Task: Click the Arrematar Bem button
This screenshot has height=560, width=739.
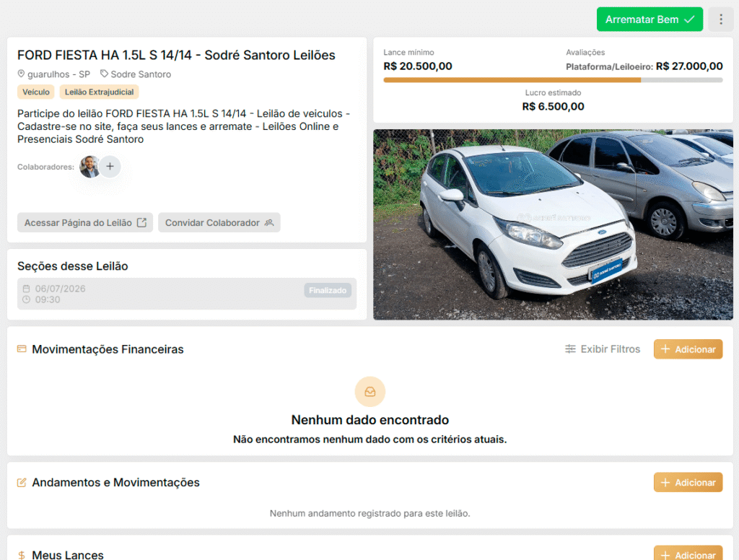Action: 650,19
